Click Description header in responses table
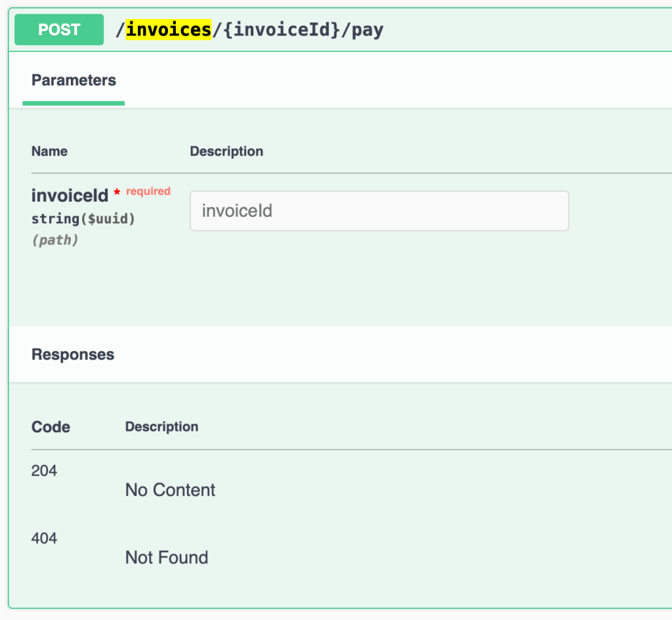The width and height of the screenshot is (672, 620). click(x=161, y=427)
